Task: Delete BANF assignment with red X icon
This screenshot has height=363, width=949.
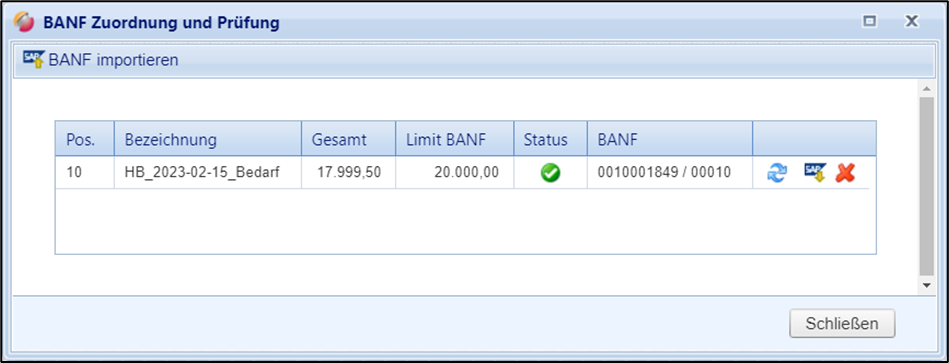Action: point(845,173)
